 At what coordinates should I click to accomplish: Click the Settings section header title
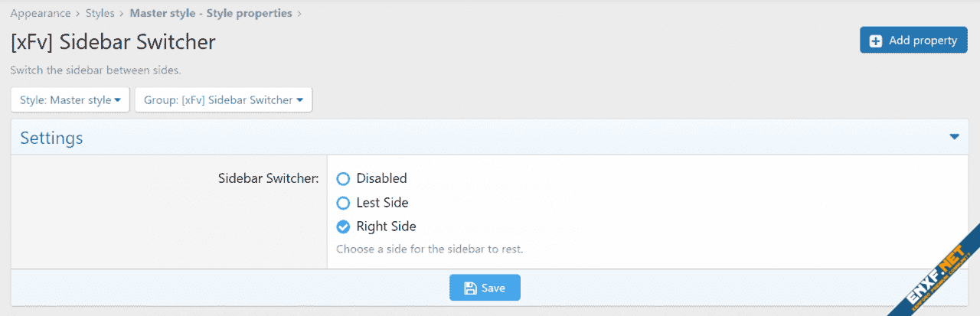pos(51,138)
